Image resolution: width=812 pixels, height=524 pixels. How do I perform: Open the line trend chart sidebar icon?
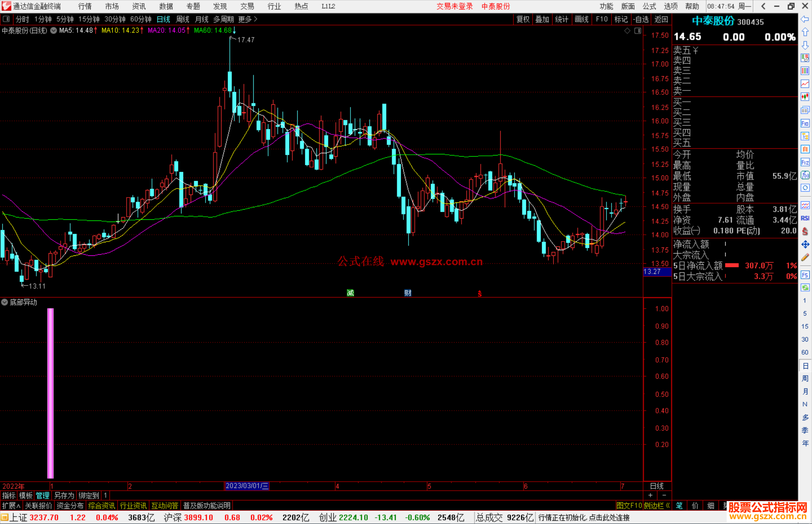click(x=805, y=84)
